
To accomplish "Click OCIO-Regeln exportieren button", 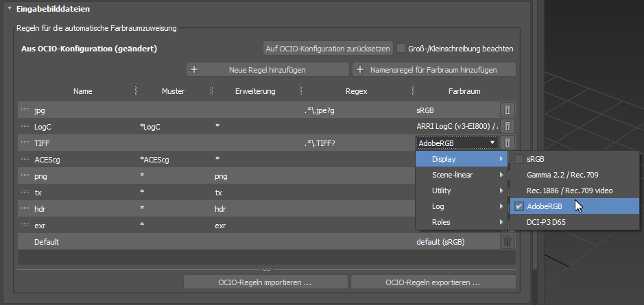I will tap(433, 282).
